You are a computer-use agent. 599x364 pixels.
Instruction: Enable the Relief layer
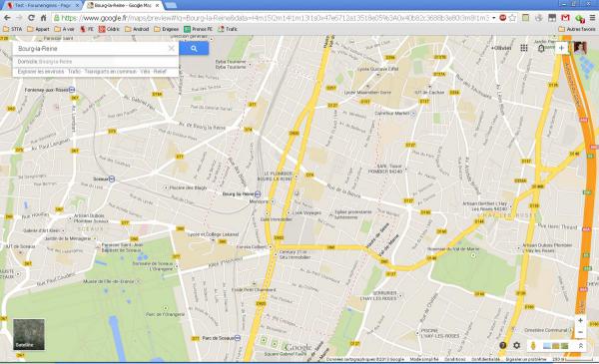160,72
